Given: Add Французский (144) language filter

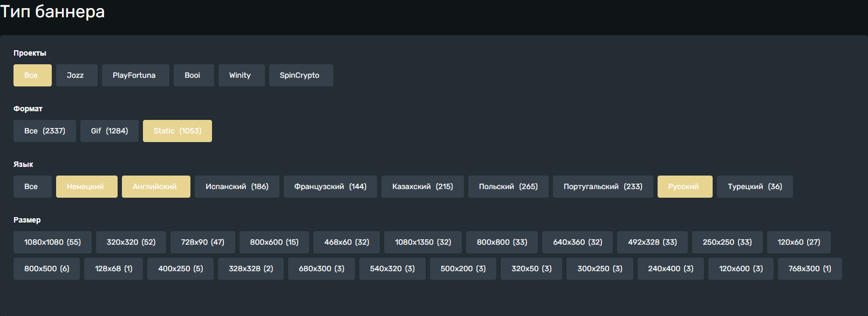Looking at the screenshot, I should [330, 186].
